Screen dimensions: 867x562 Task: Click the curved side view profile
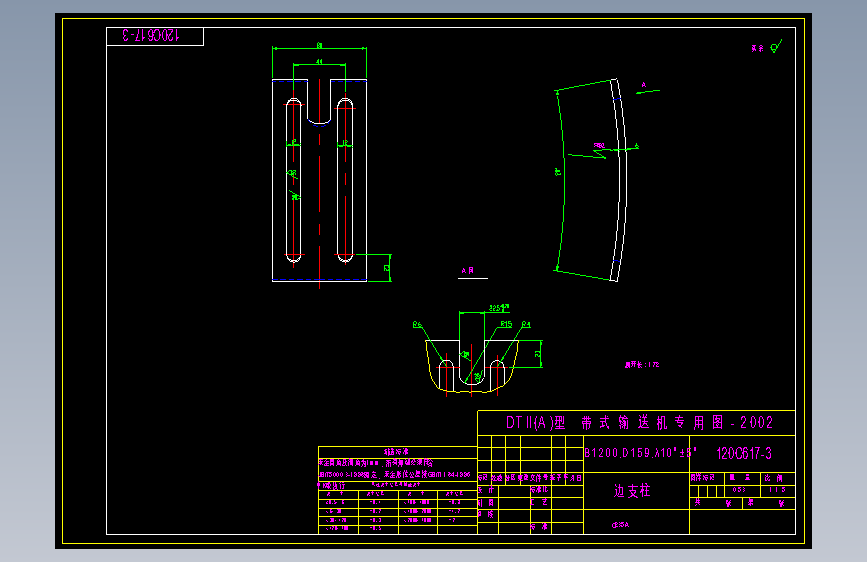(x=592, y=180)
